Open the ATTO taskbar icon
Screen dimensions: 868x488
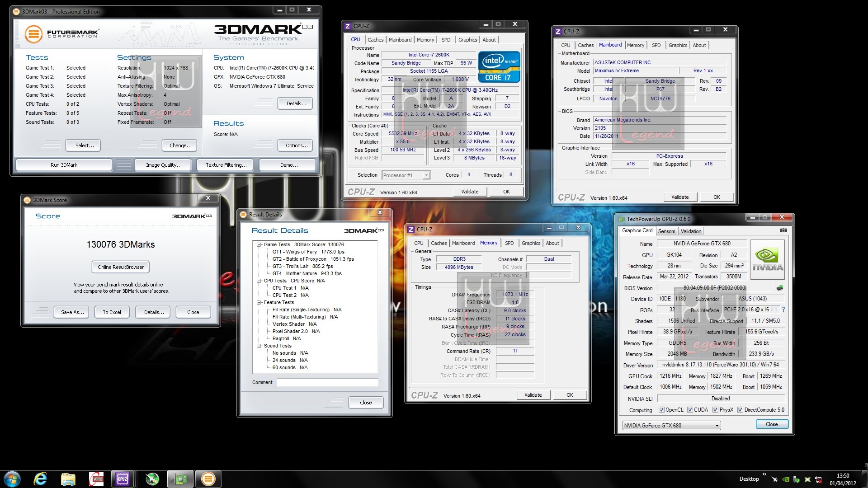coord(96,479)
